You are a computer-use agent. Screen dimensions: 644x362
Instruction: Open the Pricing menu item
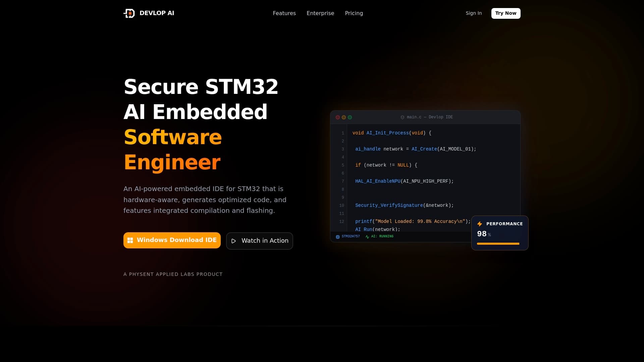[354, 13]
